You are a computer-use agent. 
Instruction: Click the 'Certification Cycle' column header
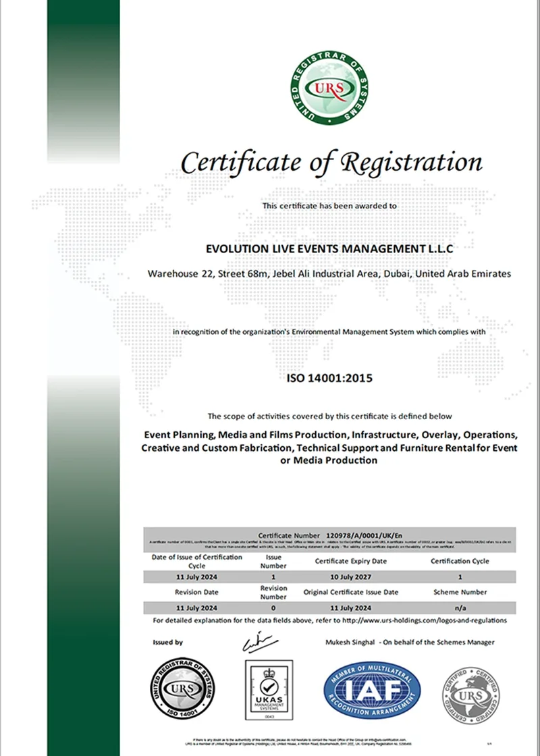[460, 561]
